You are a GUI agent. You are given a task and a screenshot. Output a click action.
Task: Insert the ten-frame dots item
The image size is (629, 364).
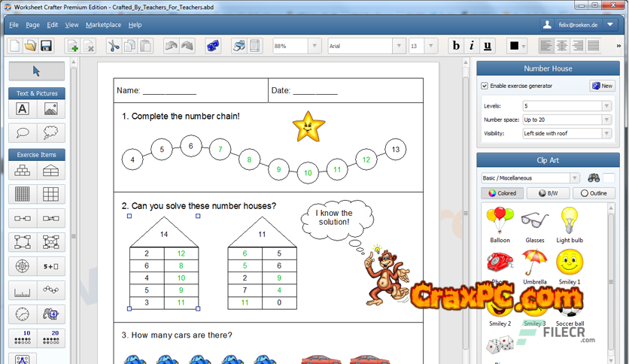coord(23,338)
